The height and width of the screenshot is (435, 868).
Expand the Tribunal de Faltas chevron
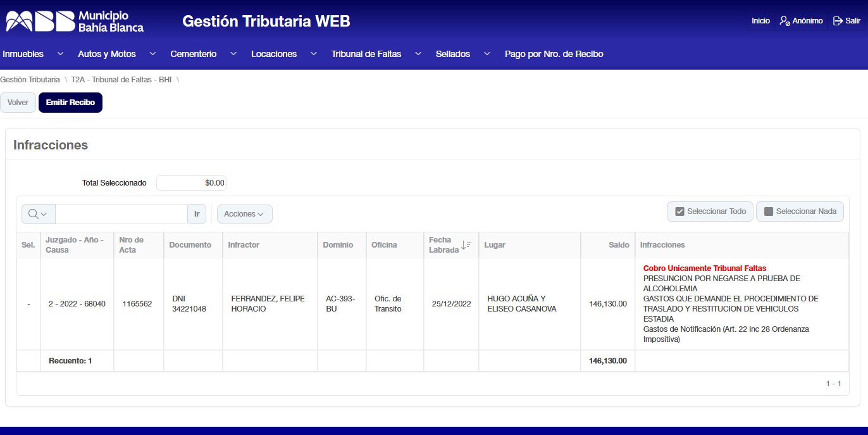[x=418, y=54]
